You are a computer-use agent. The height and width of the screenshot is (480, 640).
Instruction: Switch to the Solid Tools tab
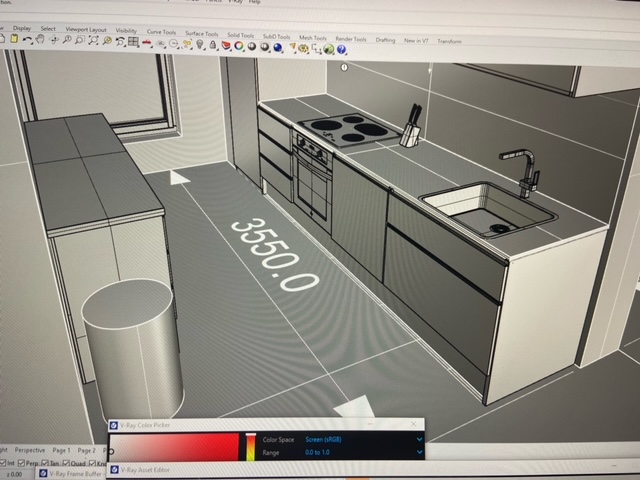(x=240, y=35)
